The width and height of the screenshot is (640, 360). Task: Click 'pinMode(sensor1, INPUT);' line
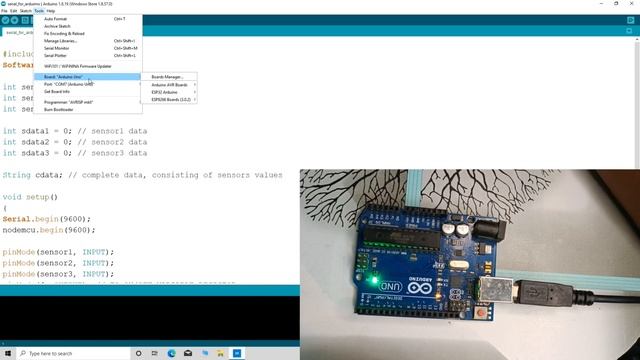(x=58, y=252)
